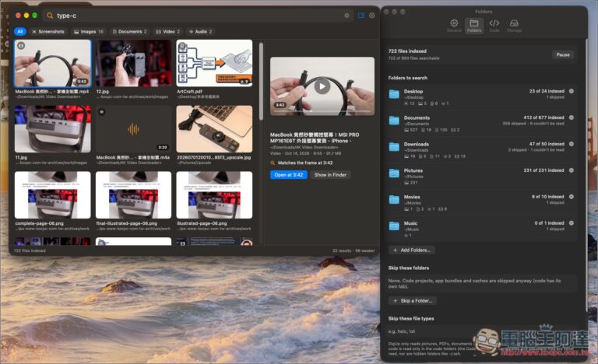
Task: Click the 9 of 10 indexed text
Action: point(547,196)
